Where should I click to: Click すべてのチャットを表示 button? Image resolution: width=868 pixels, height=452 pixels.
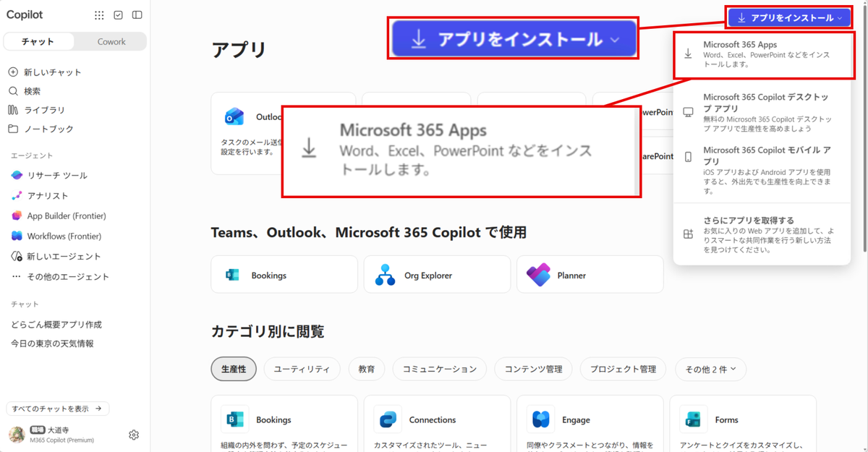click(x=58, y=409)
